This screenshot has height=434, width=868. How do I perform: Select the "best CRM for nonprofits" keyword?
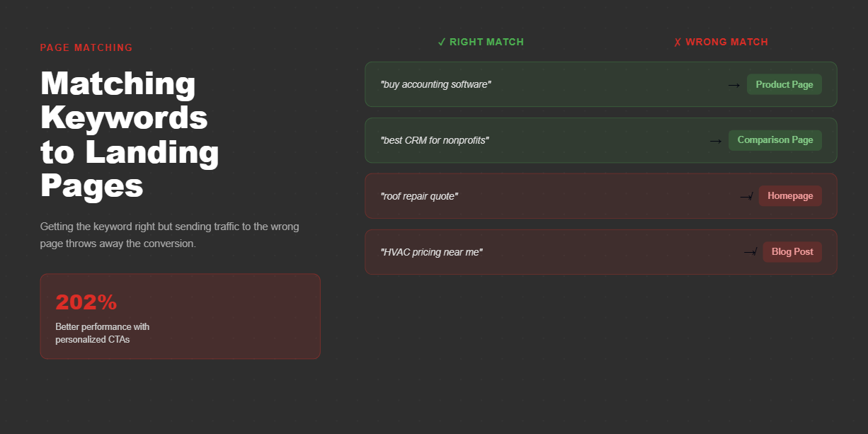click(435, 140)
